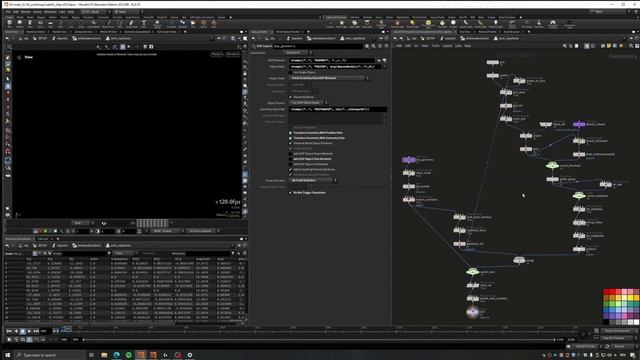Add a Camera from the lights shelf

tap(330, 24)
